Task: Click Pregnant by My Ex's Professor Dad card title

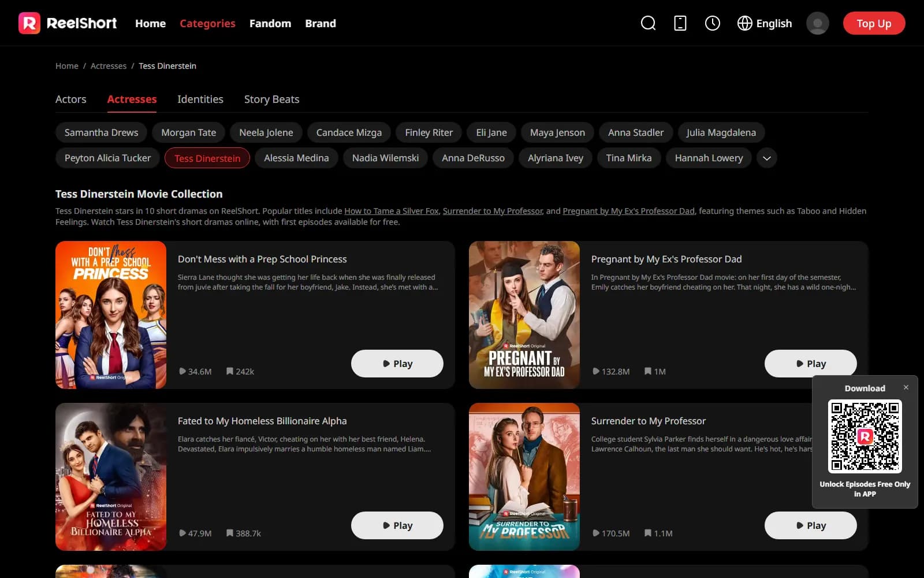Action: point(666,259)
